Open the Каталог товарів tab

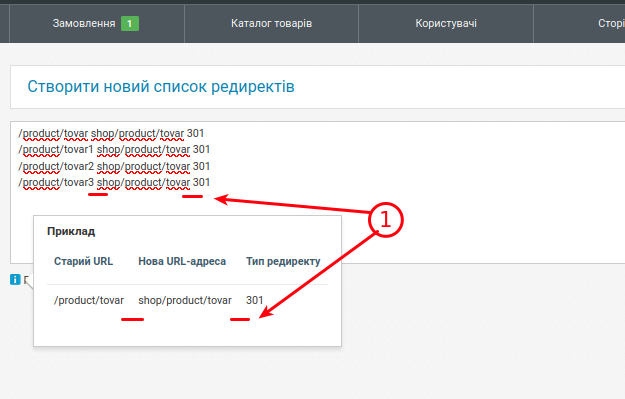tap(271, 24)
